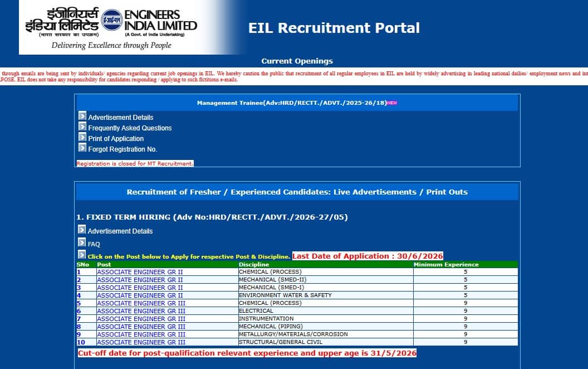Click 'Registration is closed for MT Recruitment.' notice
This screenshot has width=588, height=369.
click(135, 164)
